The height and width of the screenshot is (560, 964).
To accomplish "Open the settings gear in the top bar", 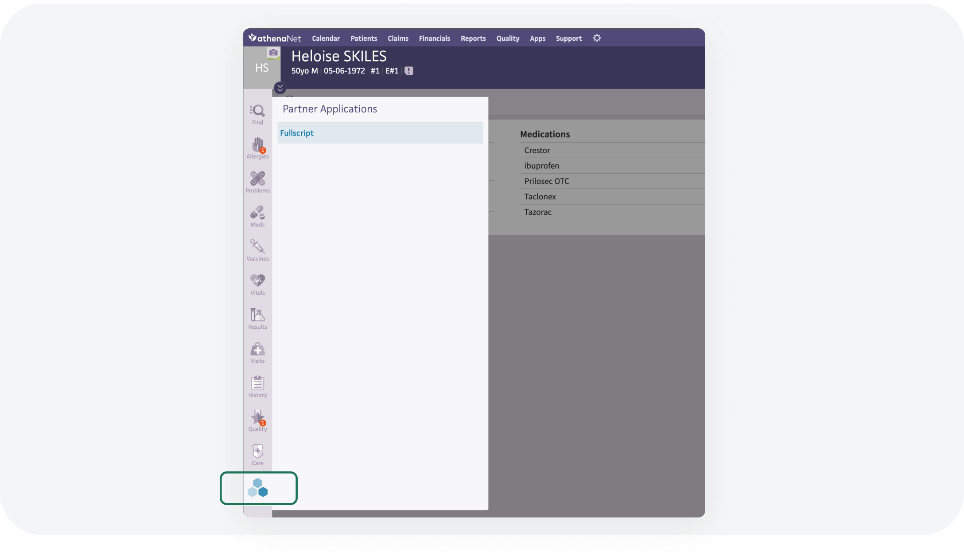I will pos(597,38).
